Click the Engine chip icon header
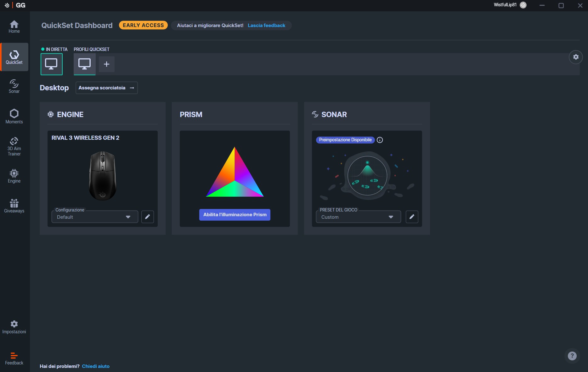Viewport: 588px width, 372px height. point(51,114)
